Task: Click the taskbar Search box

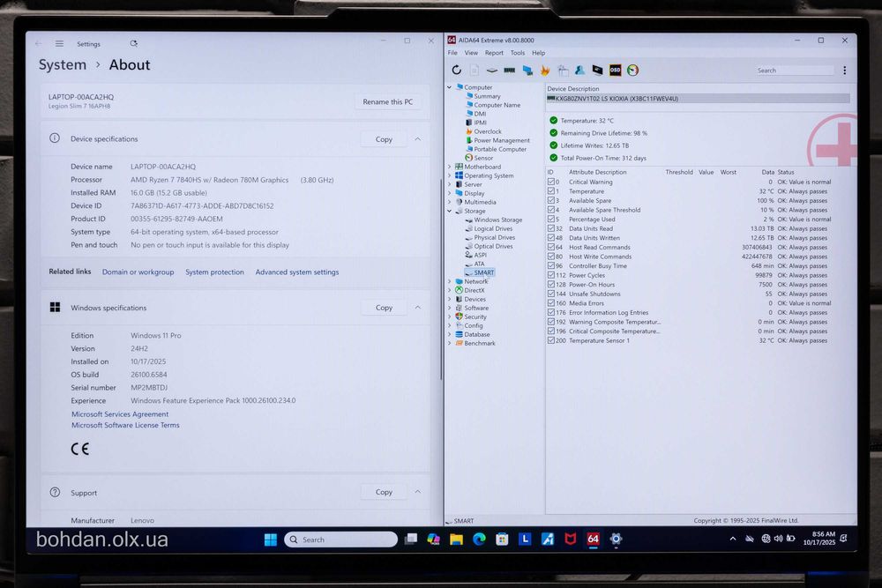Action: click(340, 540)
